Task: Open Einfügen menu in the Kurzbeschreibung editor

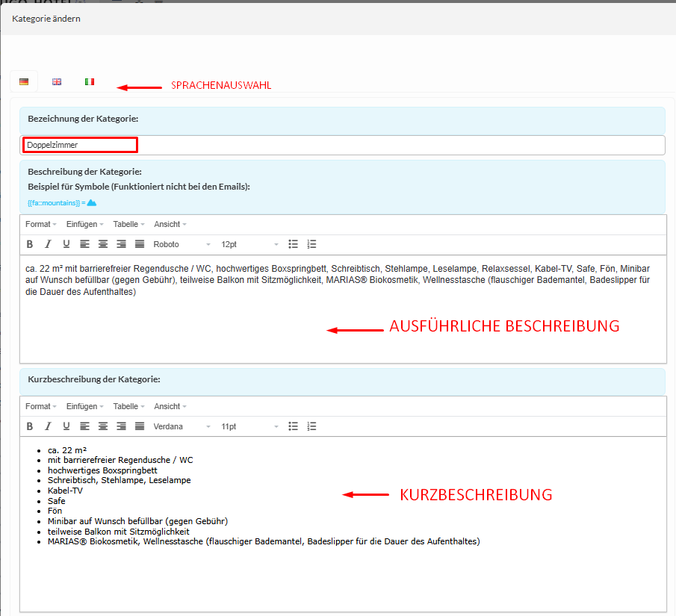Action: 84,406
